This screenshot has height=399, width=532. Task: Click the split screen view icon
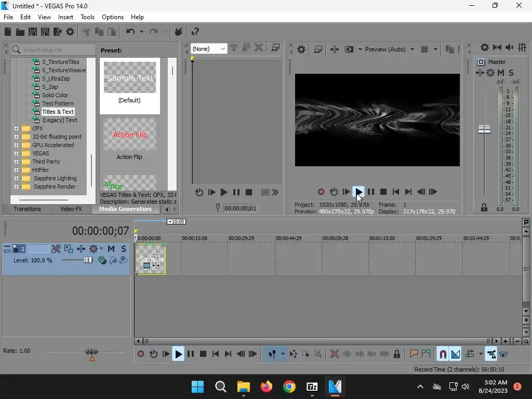tap(349, 49)
